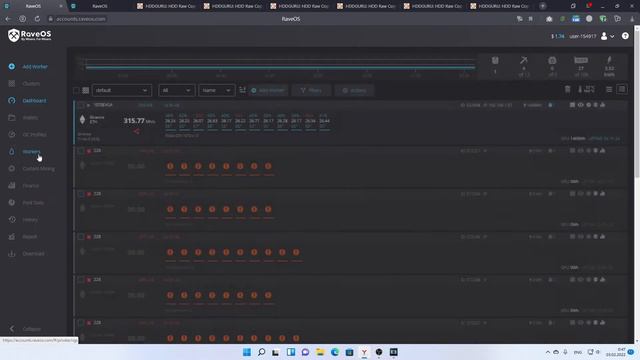Image resolution: width=640 pixels, height=360 pixels.
Task: Tick the select-all workers checkbox
Action: [x=76, y=90]
